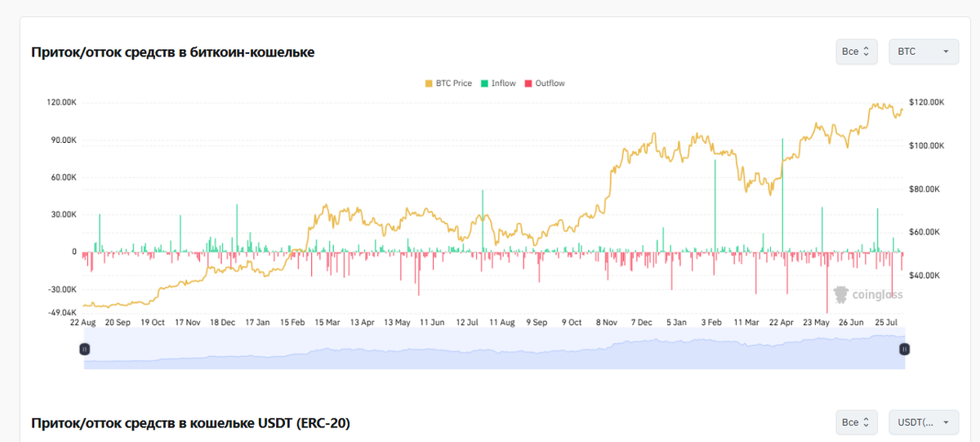Click the 'Приток/отток средств в биткоин-кошельке' heading
This screenshot has height=442, width=980.
pos(173,52)
